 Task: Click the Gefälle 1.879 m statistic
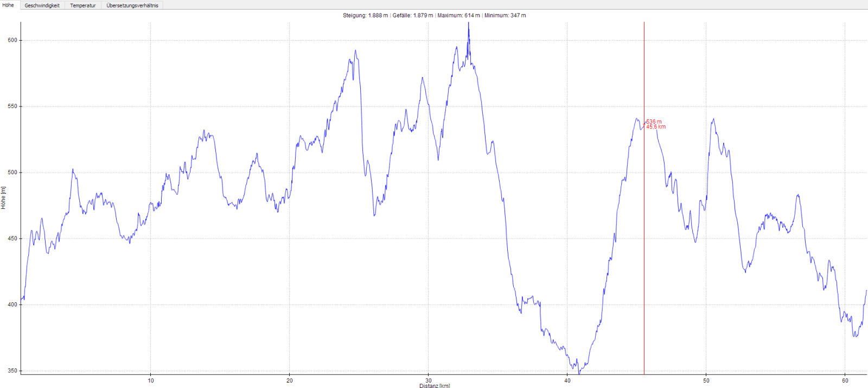coord(413,15)
